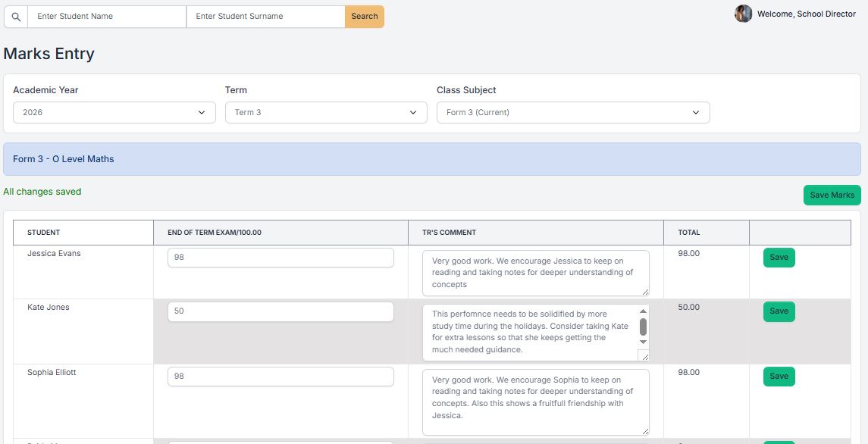Click the student name Jessica Evans
This screenshot has width=868, height=444.
tap(55, 254)
